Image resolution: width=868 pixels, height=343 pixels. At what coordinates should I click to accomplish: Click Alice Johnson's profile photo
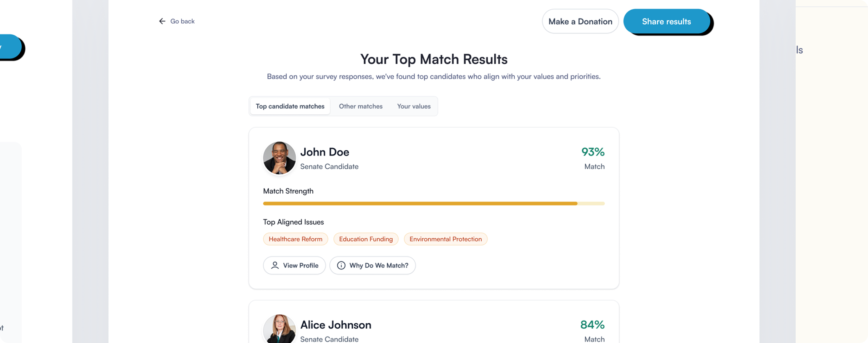point(279,329)
